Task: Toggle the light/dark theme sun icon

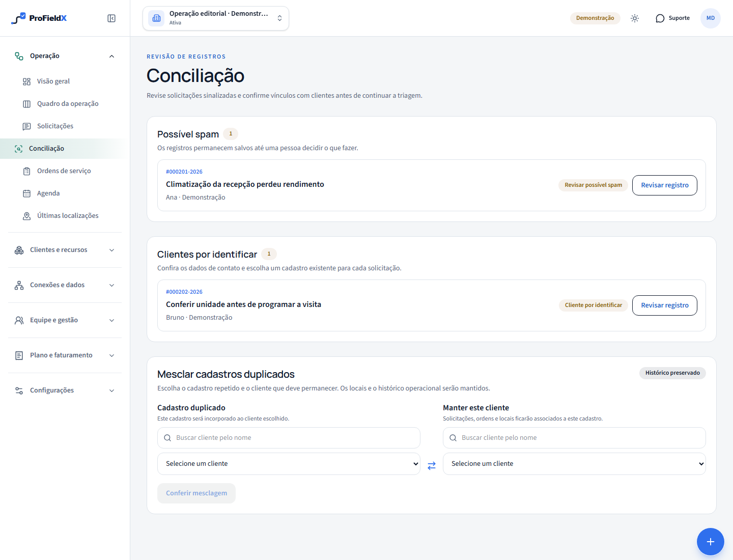Action: (x=635, y=18)
